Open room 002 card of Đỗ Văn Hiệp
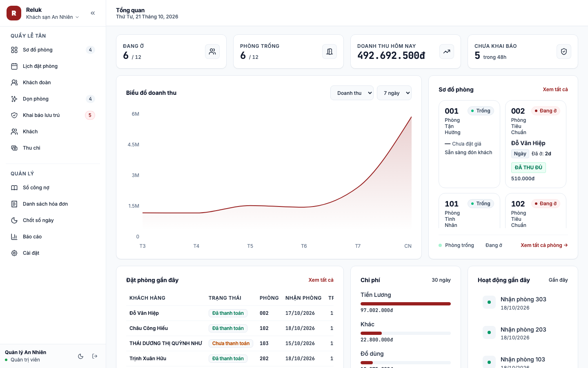Screen dimensions: 588x368 point(536,144)
